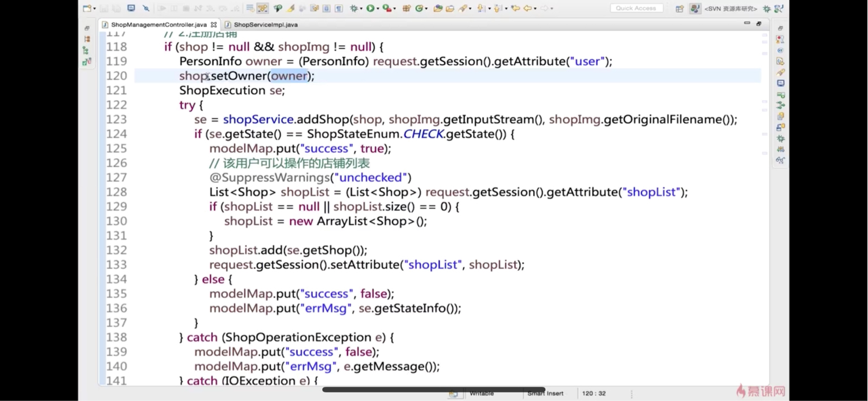Click the yellow highlighter icon in toolbar
The image size is (868, 401).
pyautogui.click(x=290, y=8)
